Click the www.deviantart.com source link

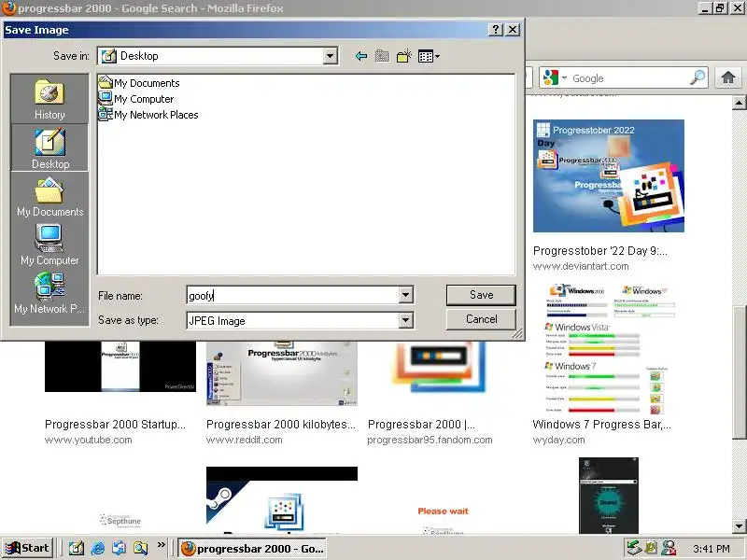click(x=581, y=266)
